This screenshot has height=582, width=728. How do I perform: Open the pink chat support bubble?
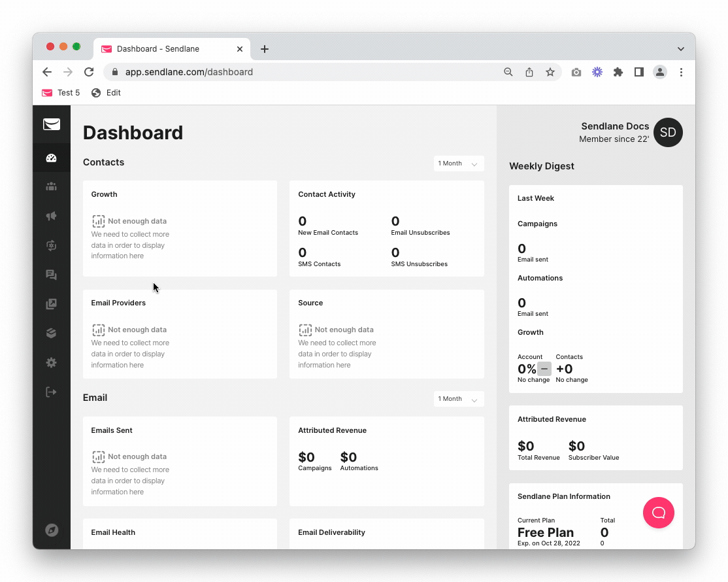[x=658, y=513]
